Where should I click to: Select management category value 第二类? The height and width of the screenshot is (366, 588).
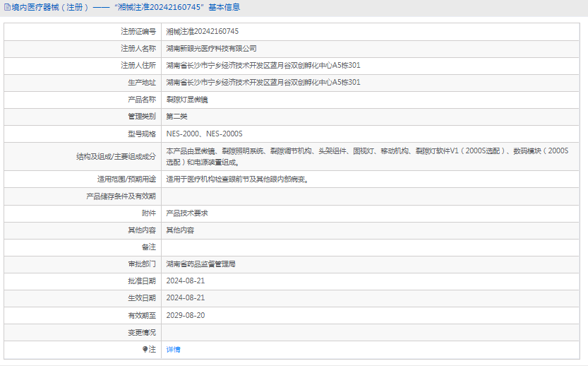[176, 117]
